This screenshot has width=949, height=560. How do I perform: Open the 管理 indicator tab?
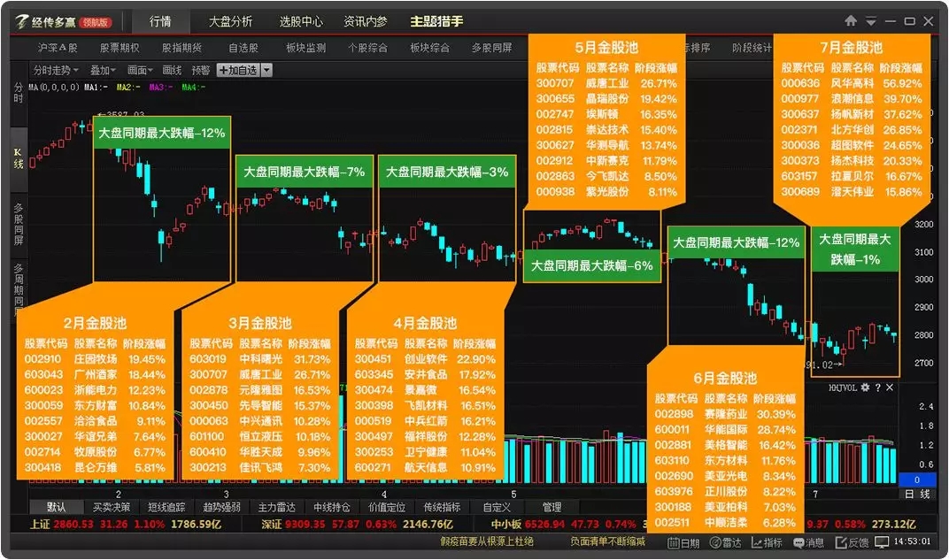click(552, 508)
